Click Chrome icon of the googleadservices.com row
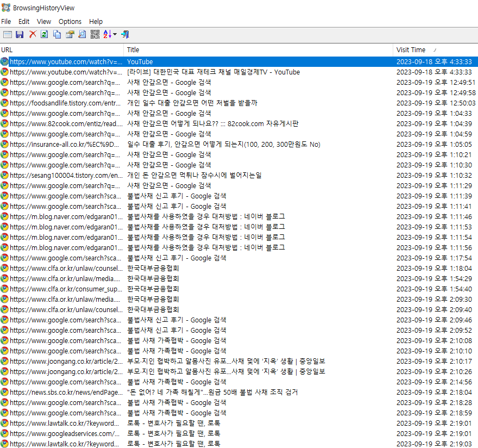 point(4,434)
